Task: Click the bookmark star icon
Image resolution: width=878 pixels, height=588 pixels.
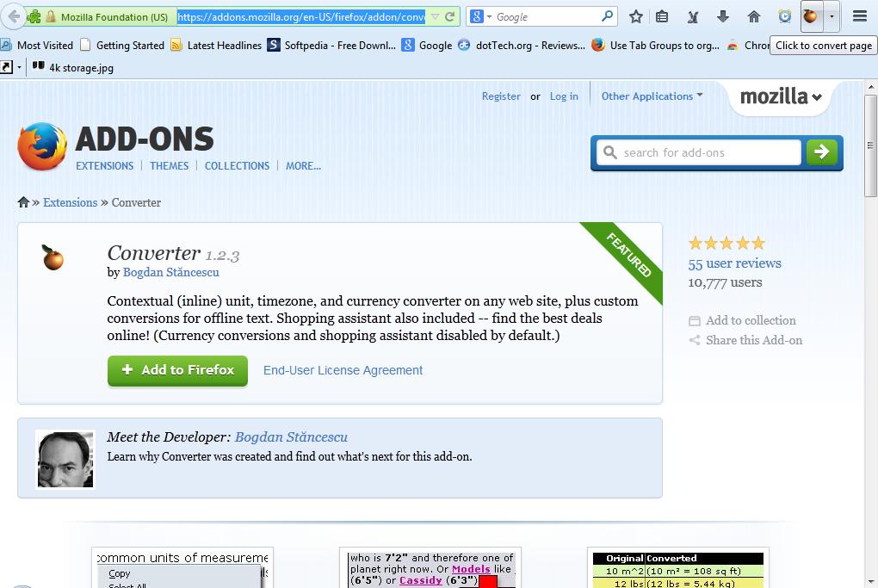Action: pyautogui.click(x=636, y=16)
